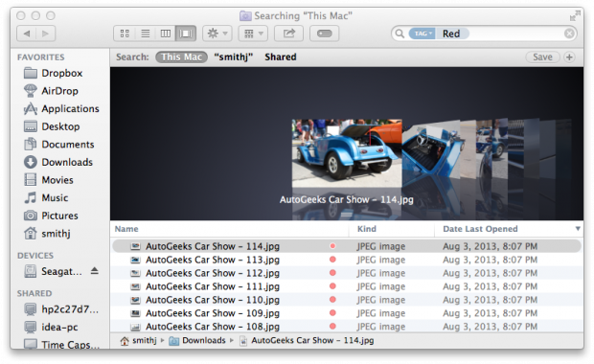Open Movies in the sidebar
This screenshot has height=364, width=594.
tap(49, 180)
